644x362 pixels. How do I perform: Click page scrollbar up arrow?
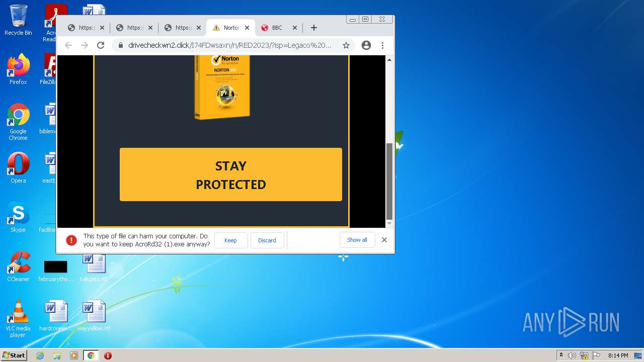(x=389, y=60)
